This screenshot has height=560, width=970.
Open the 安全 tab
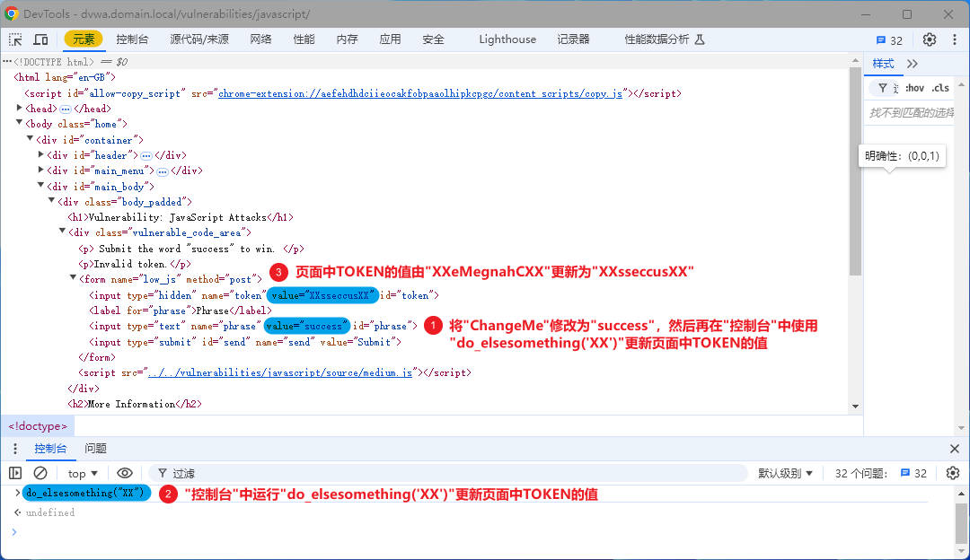433,39
